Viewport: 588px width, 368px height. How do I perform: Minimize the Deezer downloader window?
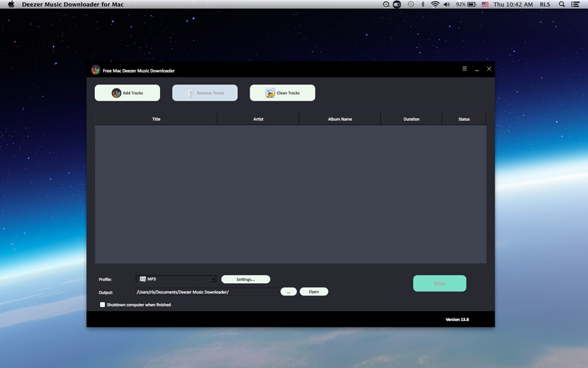(477, 69)
